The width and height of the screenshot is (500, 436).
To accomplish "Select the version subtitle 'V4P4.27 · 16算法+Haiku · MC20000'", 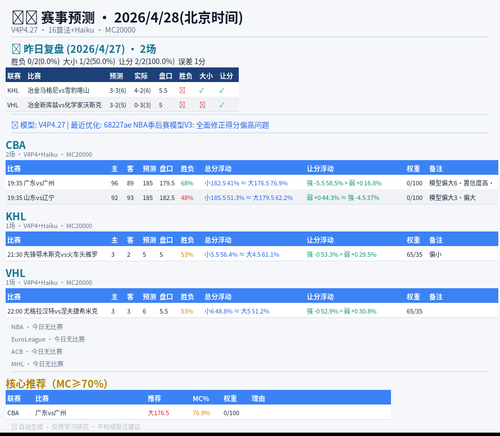I will pyautogui.click(x=73, y=30).
